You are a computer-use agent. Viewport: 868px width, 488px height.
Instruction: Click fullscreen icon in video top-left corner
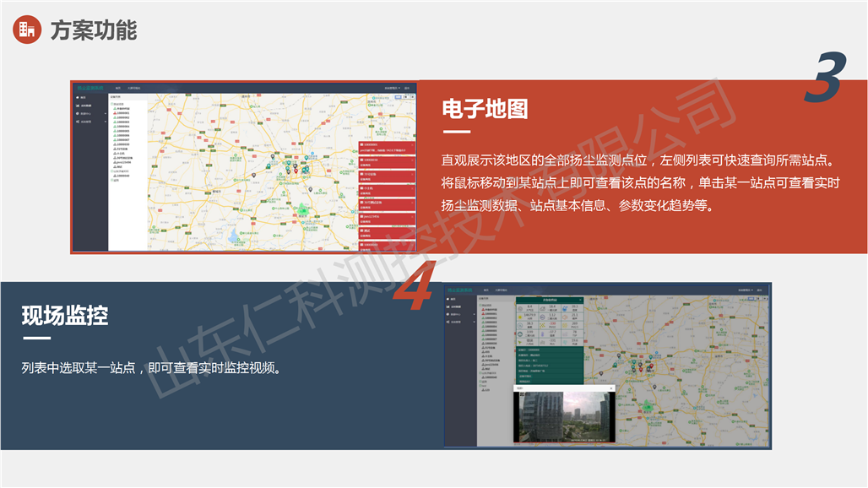pos(522,394)
